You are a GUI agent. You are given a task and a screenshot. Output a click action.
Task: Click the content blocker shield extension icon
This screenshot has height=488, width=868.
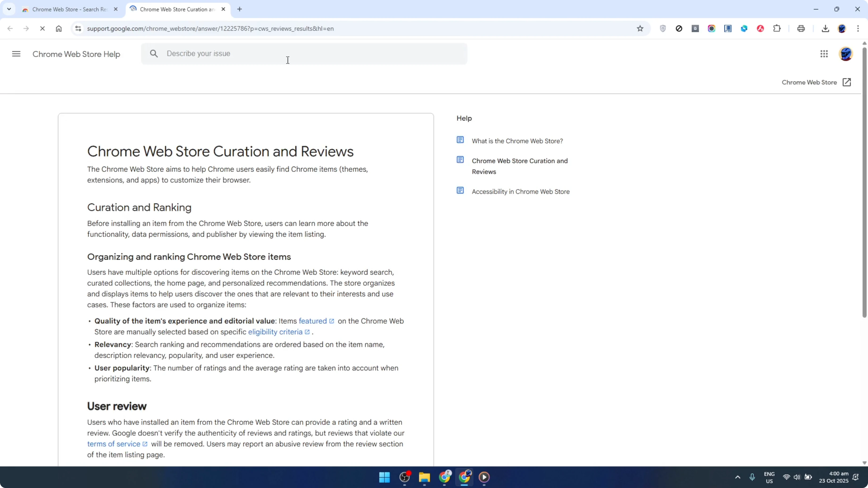click(x=663, y=29)
